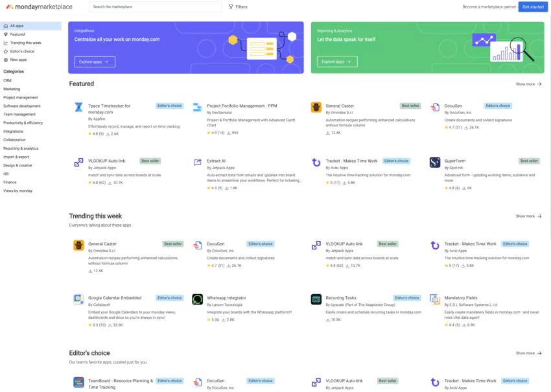
Task: Select the Import & export category
Action: pyautogui.click(x=16, y=157)
